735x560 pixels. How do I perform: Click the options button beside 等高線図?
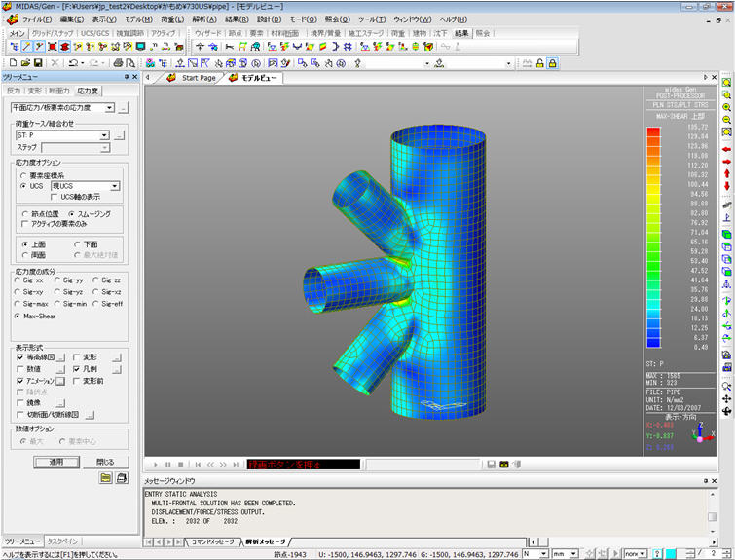pyautogui.click(x=60, y=357)
